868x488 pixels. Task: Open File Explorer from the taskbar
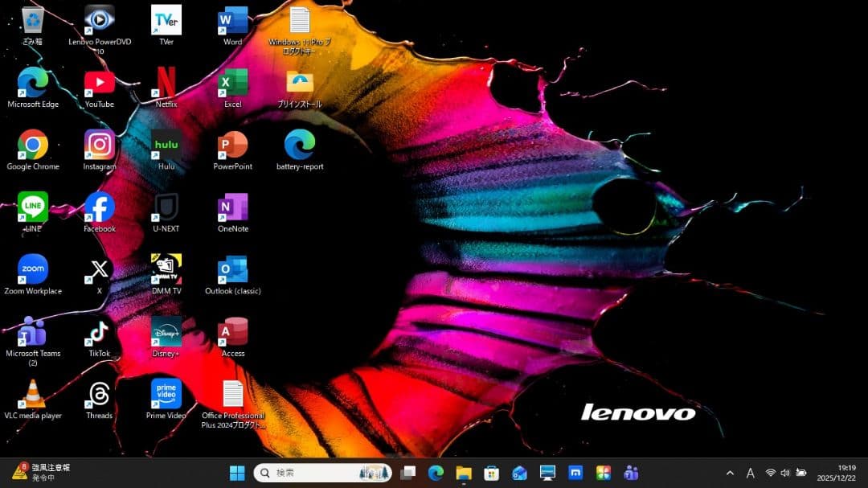464,473
